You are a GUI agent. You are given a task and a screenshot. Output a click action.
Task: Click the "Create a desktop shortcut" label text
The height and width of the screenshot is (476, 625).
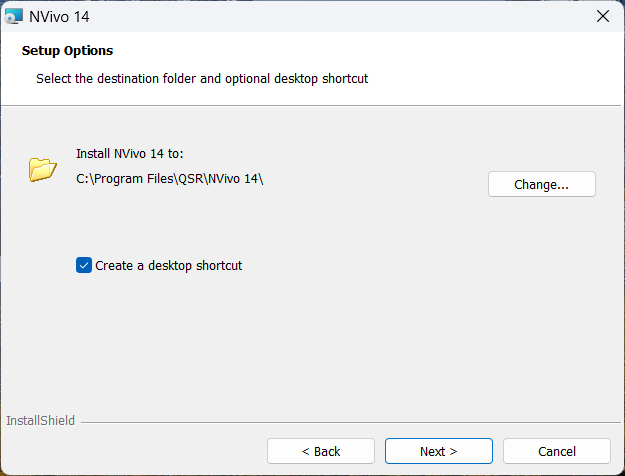[x=168, y=266]
